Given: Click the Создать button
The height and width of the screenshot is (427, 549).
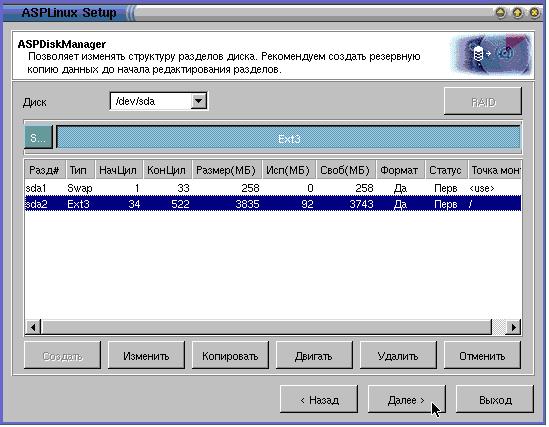Looking at the screenshot, I should click(x=62, y=356).
